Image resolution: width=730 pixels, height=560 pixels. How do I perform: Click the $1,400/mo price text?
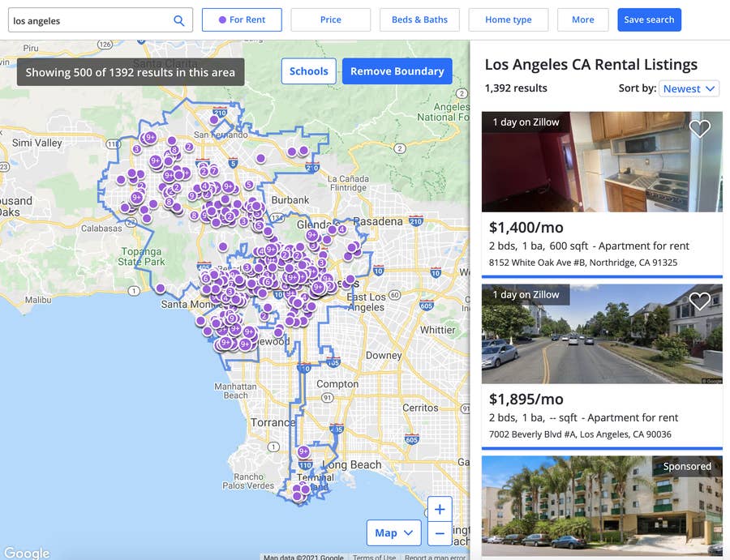[526, 228]
